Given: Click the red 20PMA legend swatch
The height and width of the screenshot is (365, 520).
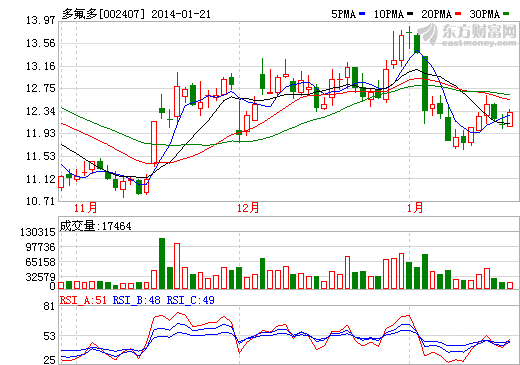Looking at the screenshot, I should click(x=458, y=14).
